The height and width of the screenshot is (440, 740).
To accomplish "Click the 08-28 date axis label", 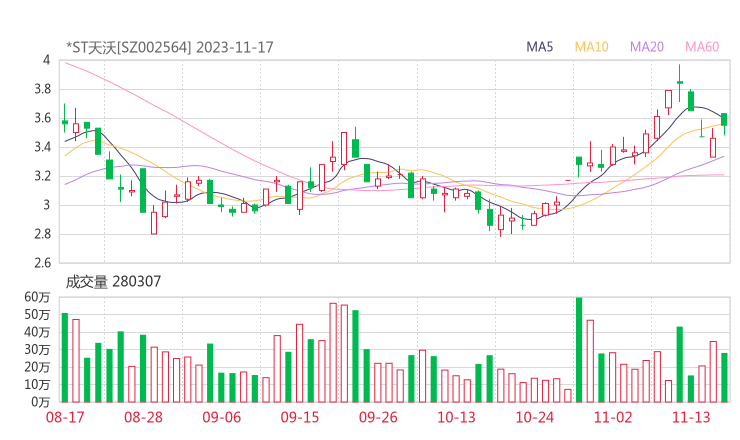I will click(x=143, y=417).
